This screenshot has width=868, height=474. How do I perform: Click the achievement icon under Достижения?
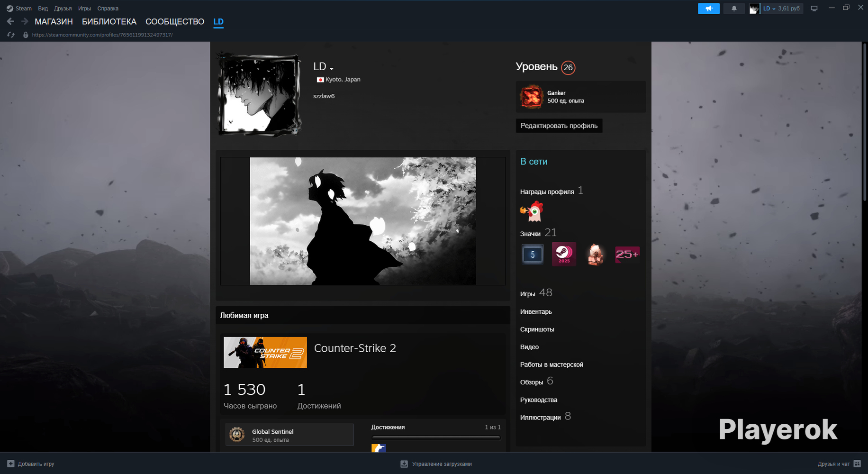379,448
